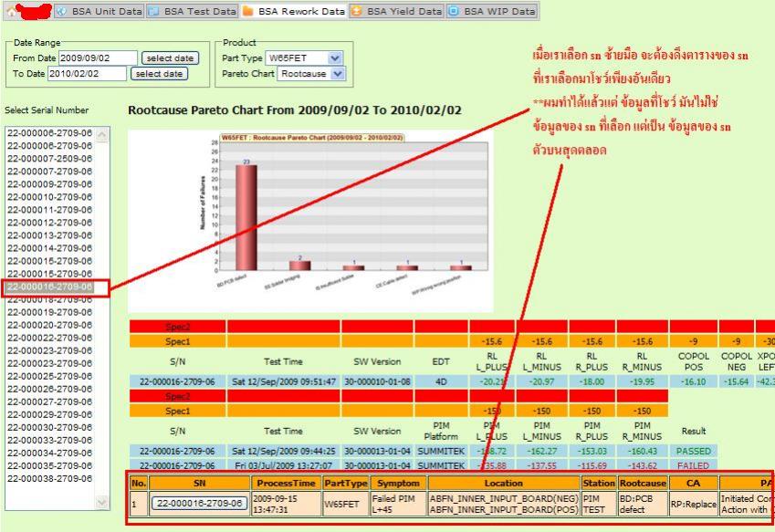Select serial number 22-000029-2709-06
775x532 pixels.
50,415
